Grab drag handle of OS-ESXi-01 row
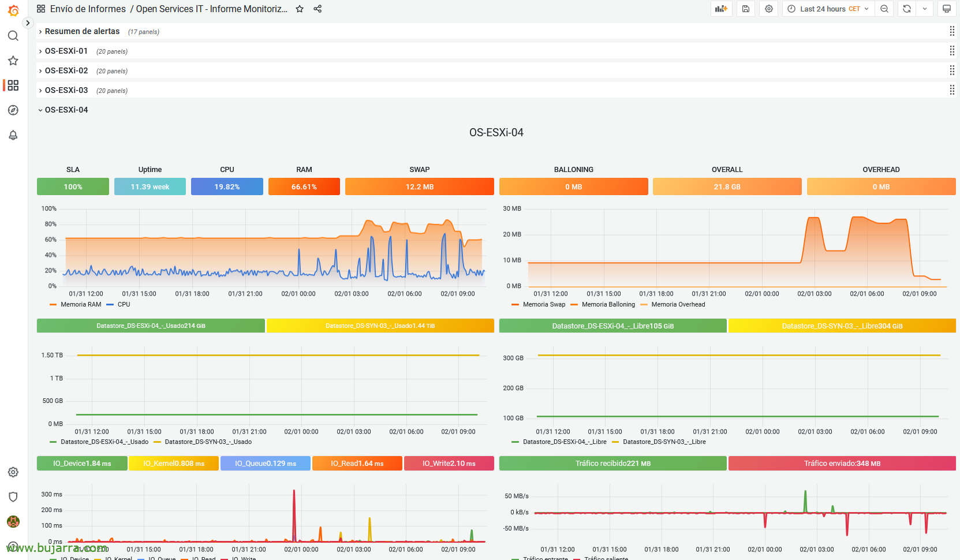 pyautogui.click(x=952, y=51)
